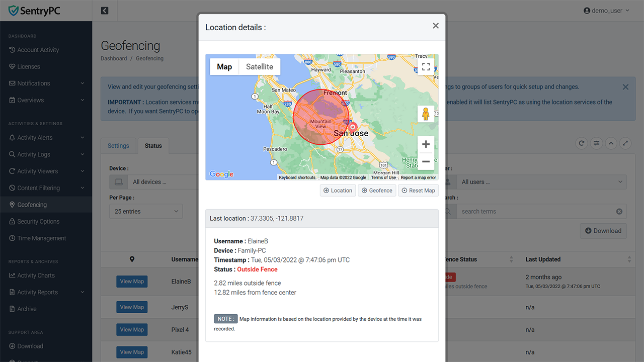Viewport: 644px width, 362px height.
Task: View map for ElaineB
Action: tap(132, 282)
